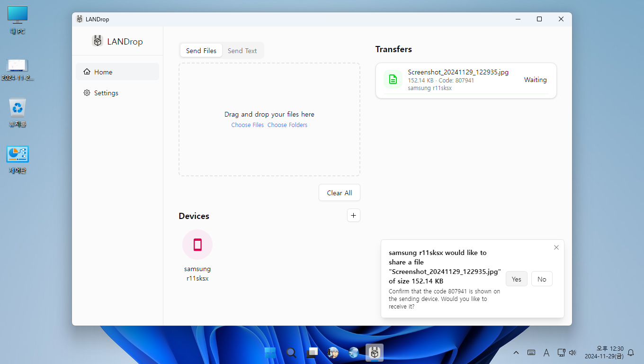Viewport: 644px width, 364px height.
Task: Click the Transfers heading
Action: coord(394,49)
